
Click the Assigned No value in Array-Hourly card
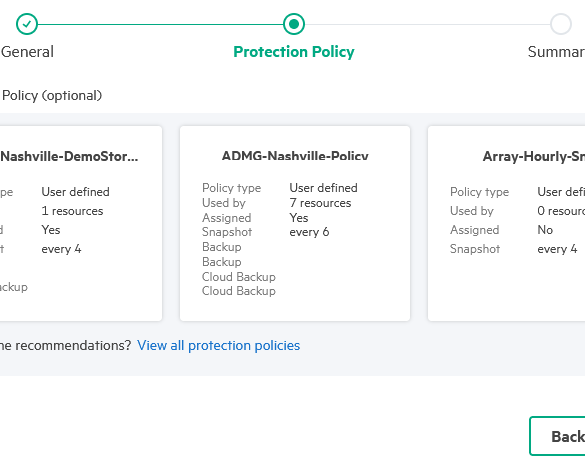click(x=545, y=230)
